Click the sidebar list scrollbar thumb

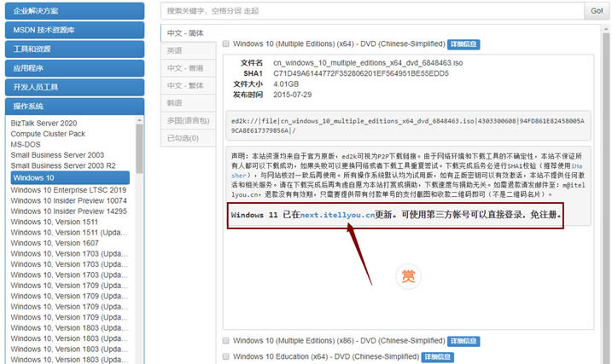pyautogui.click(x=139, y=149)
